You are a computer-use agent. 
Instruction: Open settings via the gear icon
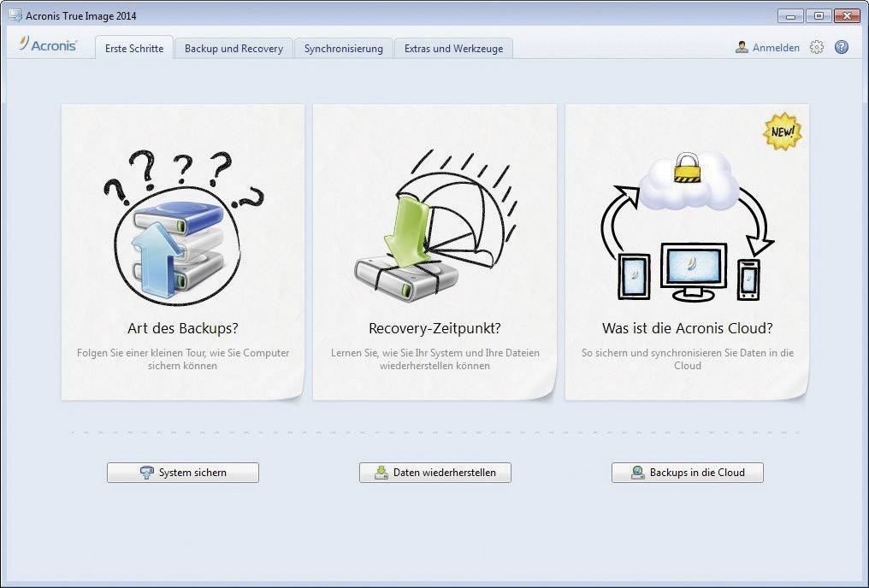816,48
